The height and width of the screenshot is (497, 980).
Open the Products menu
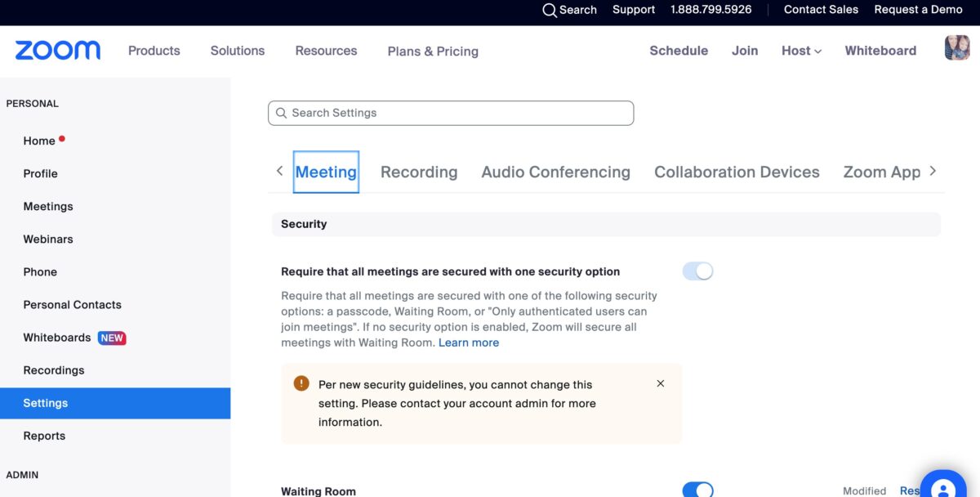(154, 51)
